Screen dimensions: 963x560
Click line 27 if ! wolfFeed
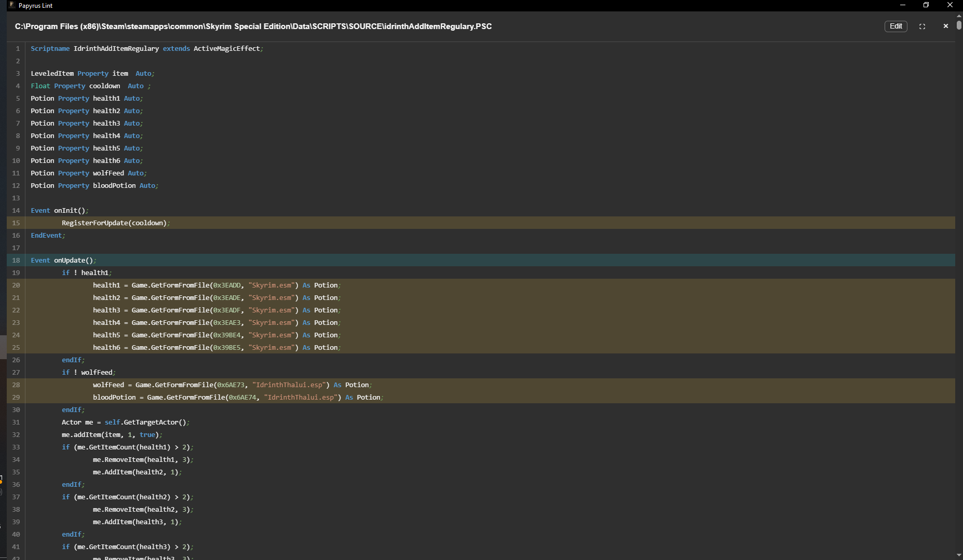(x=89, y=372)
